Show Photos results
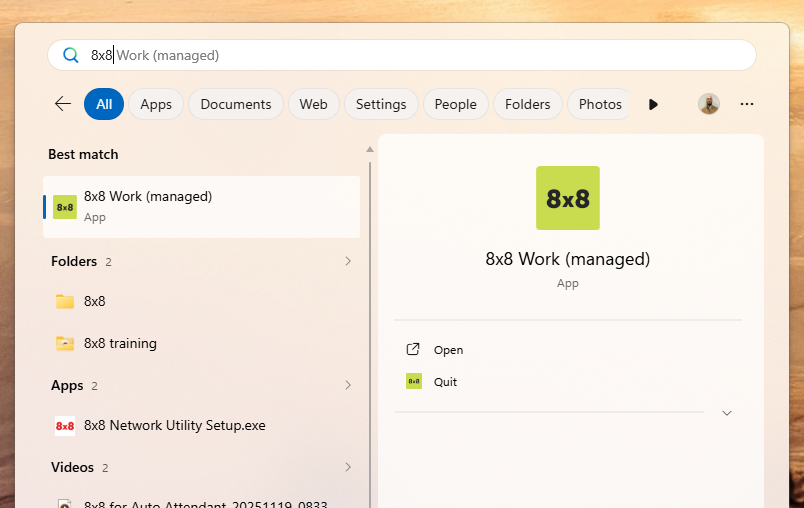The image size is (804, 508). [598, 104]
